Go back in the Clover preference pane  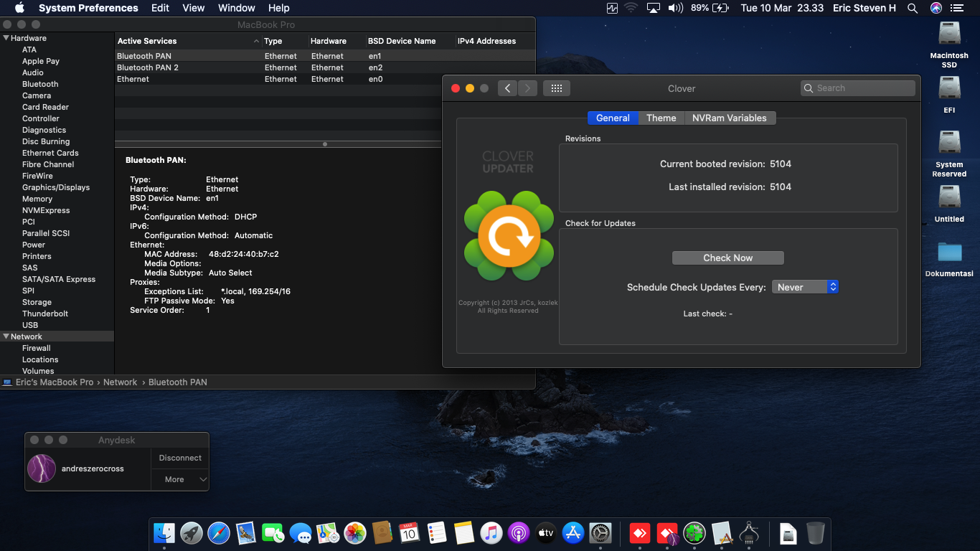click(507, 88)
